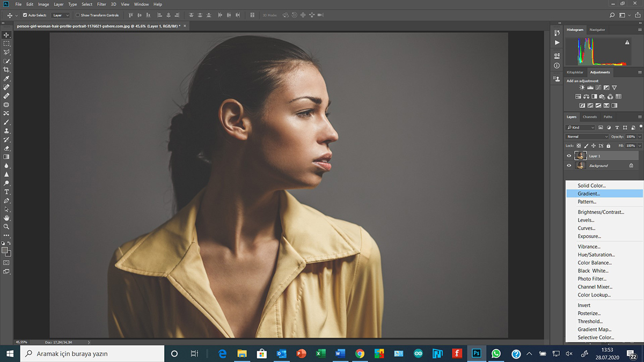Choose Curves from the adjustment list
This screenshot has height=362, width=644.
(x=586, y=228)
